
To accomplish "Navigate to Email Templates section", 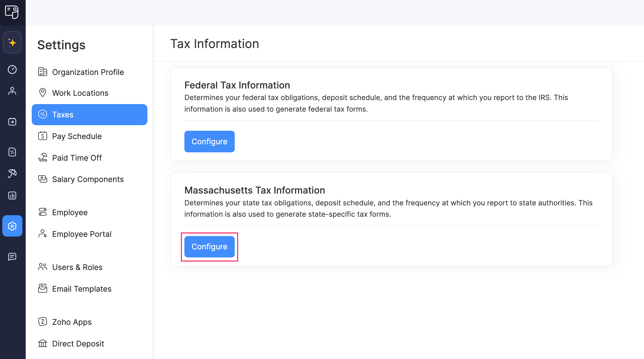I will pos(82,288).
